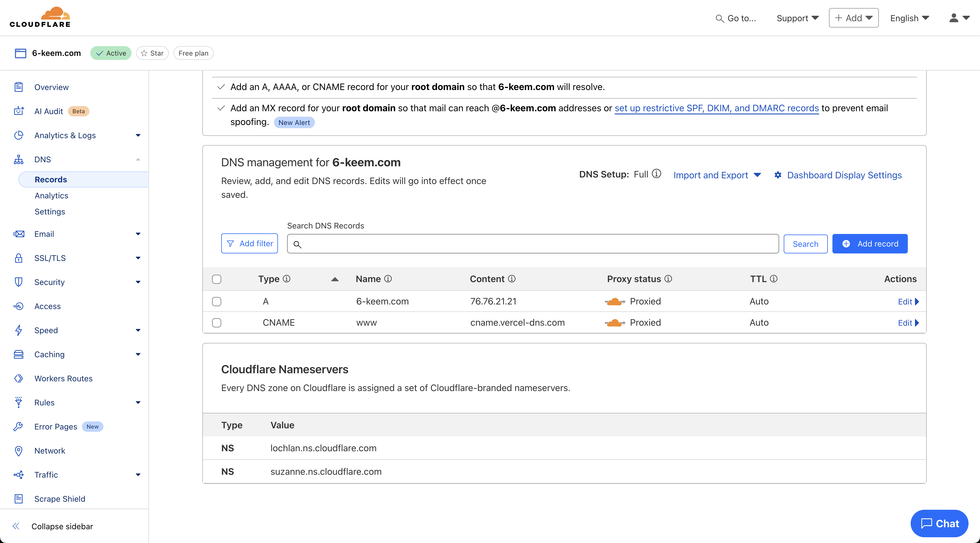Click the Overview clipboard icon
Image resolution: width=980 pixels, height=543 pixels.
click(x=19, y=87)
